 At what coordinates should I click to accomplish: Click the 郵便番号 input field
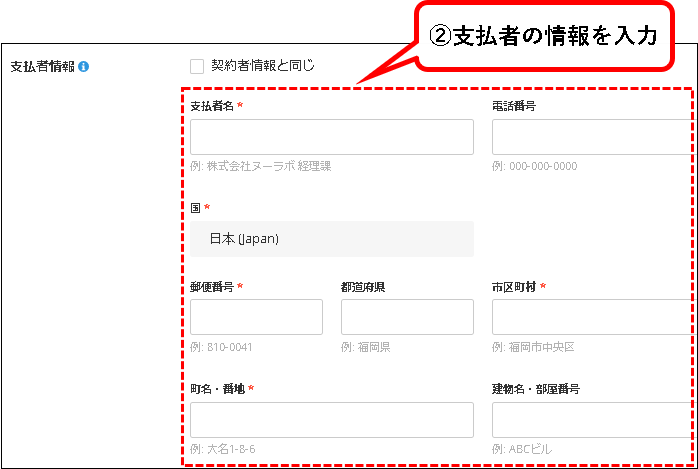[x=256, y=317]
